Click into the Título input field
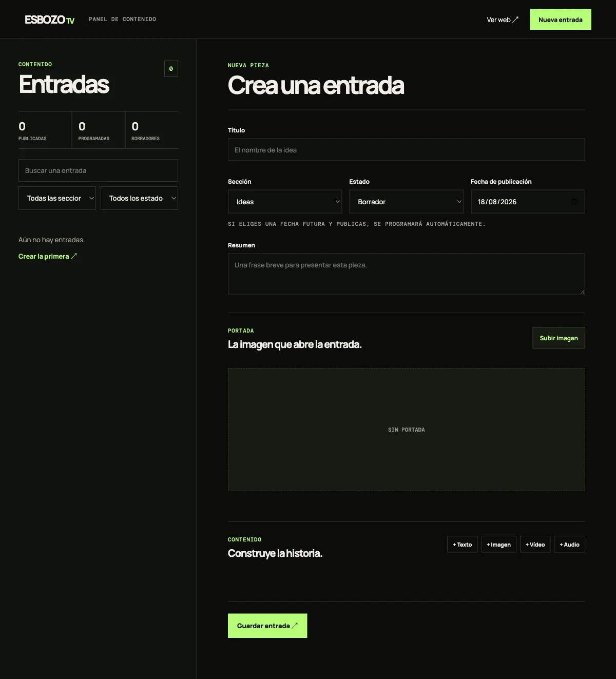616x679 pixels. coord(407,150)
